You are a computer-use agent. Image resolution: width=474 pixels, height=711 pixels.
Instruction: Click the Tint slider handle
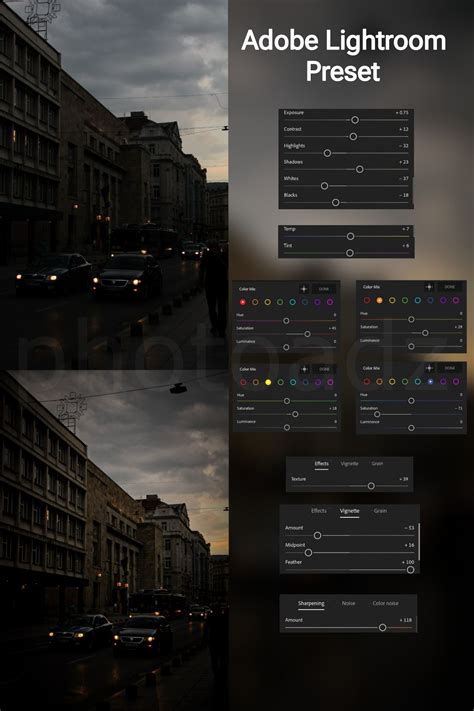coord(350,253)
